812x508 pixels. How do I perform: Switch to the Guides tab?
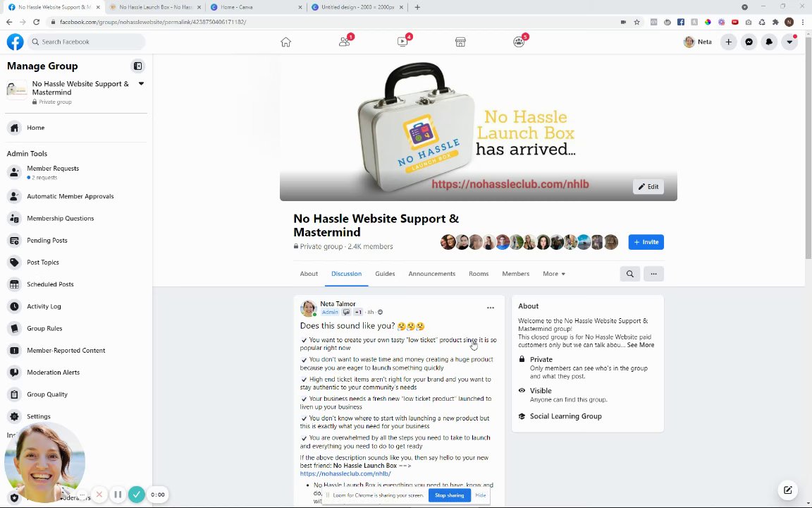(x=385, y=274)
